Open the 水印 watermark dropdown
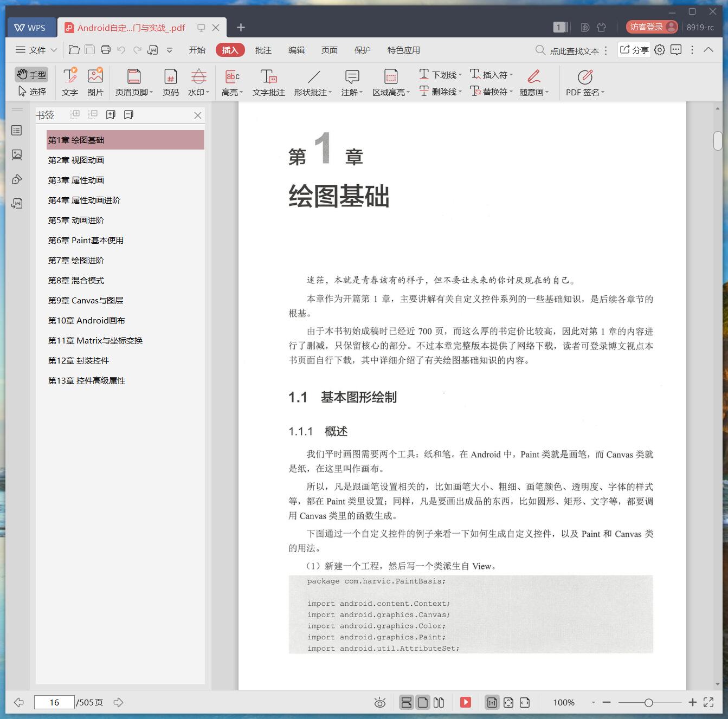 coord(198,82)
